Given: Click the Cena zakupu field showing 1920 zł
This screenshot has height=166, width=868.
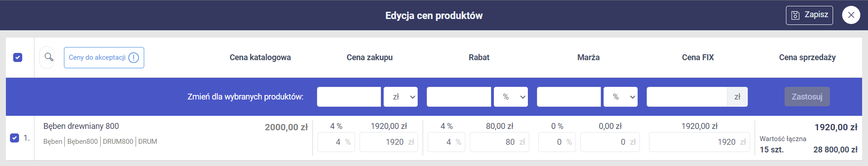Looking at the screenshot, I should [389, 142].
